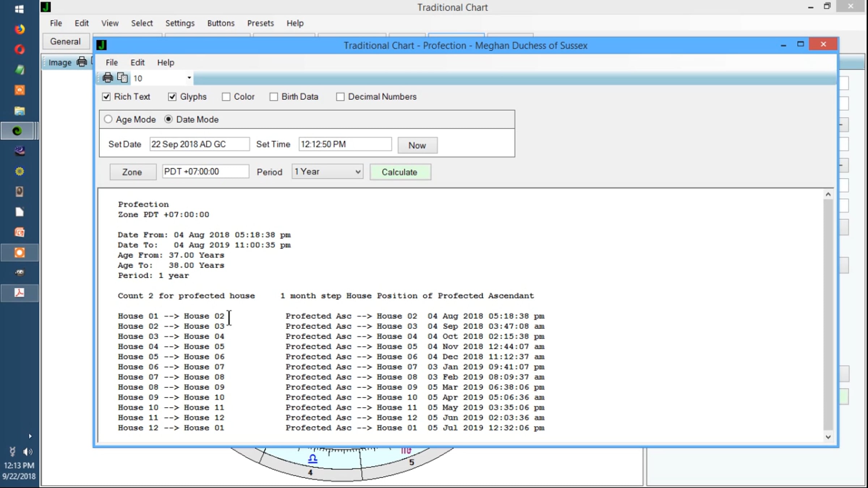Click the vertical scrollbar thumb in results
Viewport: 868px width, 488px height.
click(828, 314)
